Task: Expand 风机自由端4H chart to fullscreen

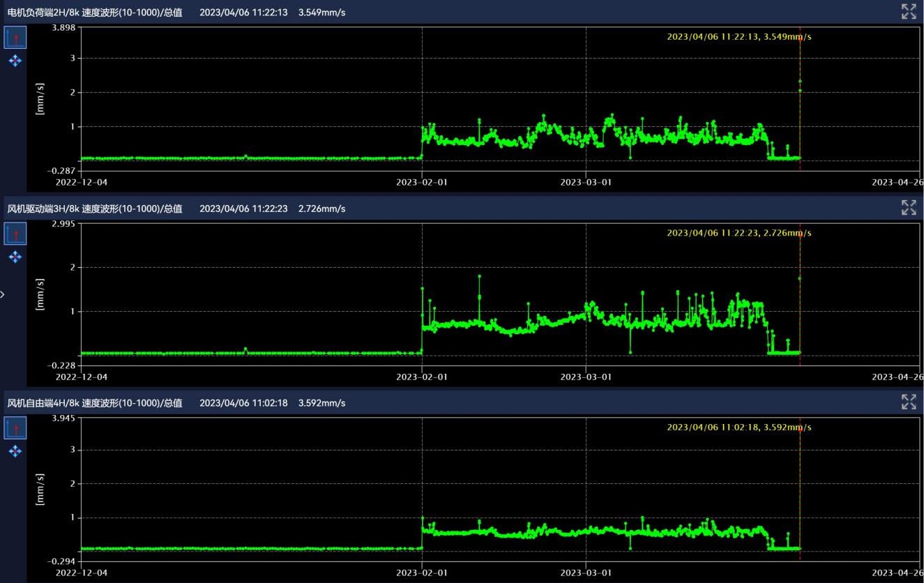Action: tap(908, 402)
